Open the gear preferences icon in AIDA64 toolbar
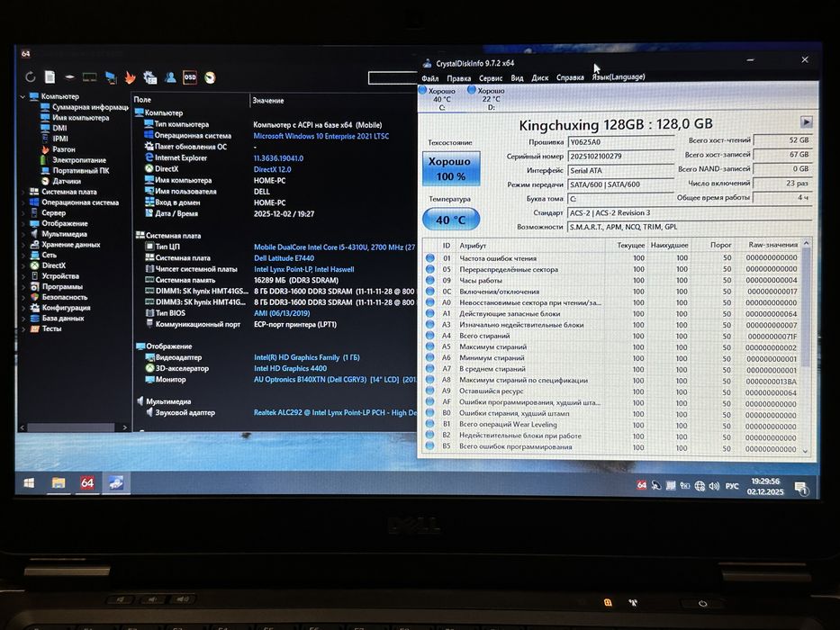Viewport: 840px width, 630px height. [x=150, y=77]
